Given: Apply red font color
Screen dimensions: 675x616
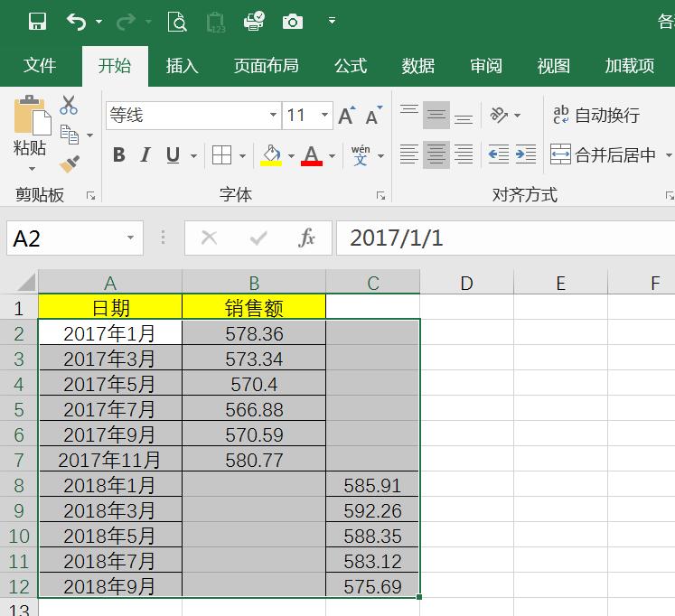Looking at the screenshot, I should click(x=312, y=155).
